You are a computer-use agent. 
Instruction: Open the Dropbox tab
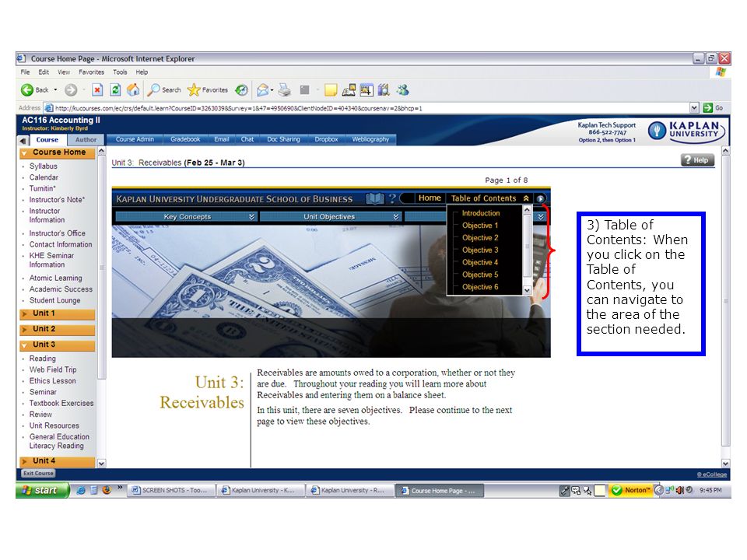326,139
